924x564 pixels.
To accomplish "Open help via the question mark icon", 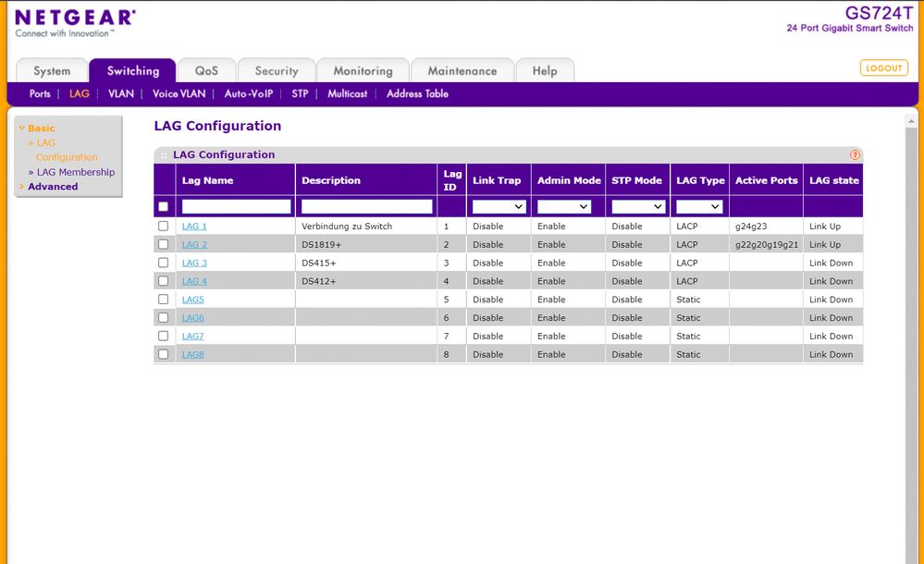I will (x=855, y=154).
